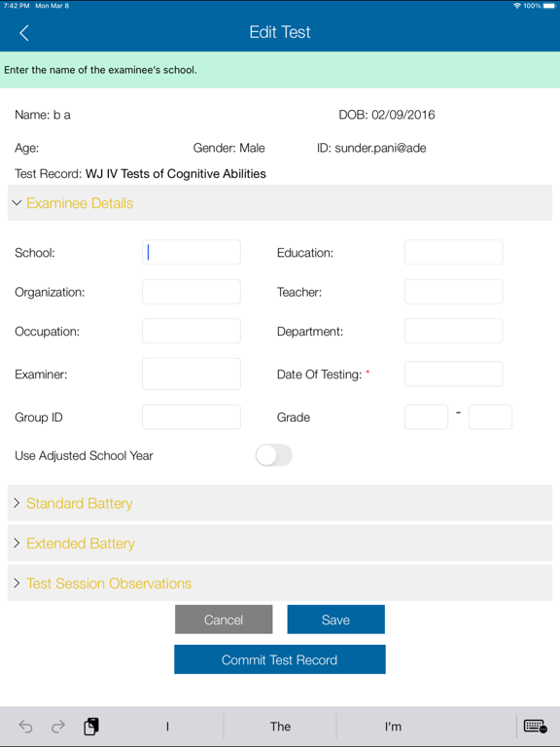Tap the battery status indicator
Viewport: 560px width, 747px height.
tap(551, 6)
